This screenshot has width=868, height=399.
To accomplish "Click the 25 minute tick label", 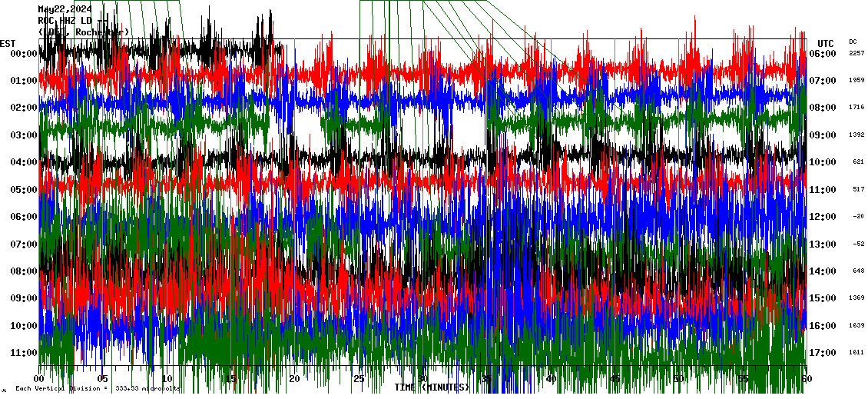I will (359, 378).
